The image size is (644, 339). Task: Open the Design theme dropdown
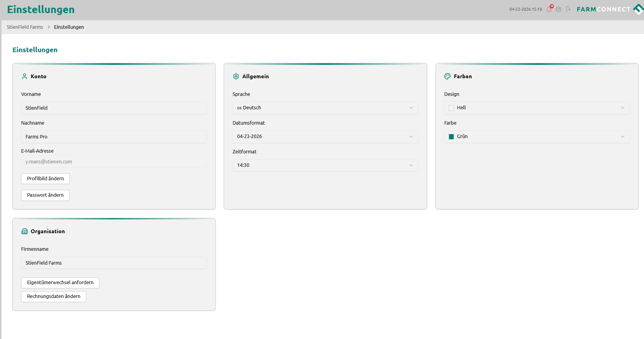point(537,108)
